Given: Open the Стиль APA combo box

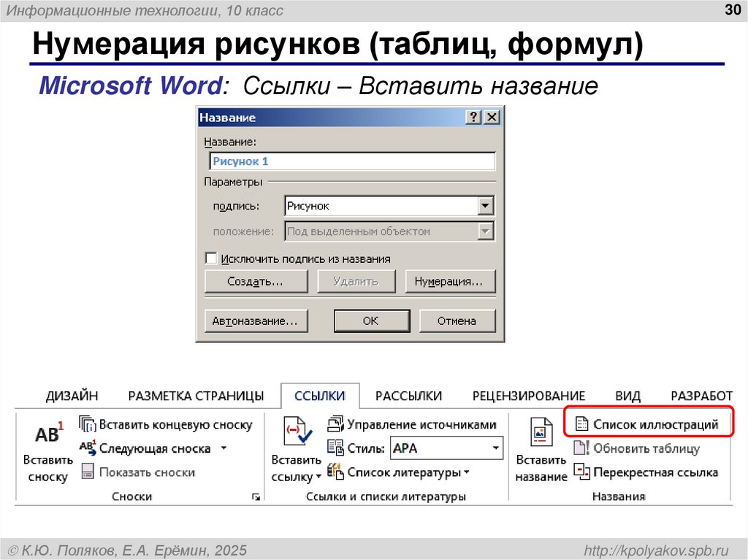Looking at the screenshot, I should pyautogui.click(x=446, y=448).
